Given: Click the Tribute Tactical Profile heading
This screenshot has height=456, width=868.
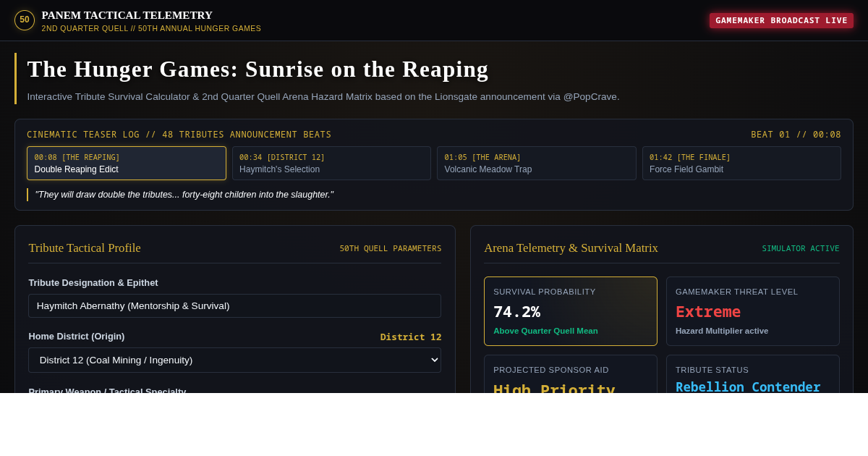Looking at the screenshot, I should tap(85, 248).
